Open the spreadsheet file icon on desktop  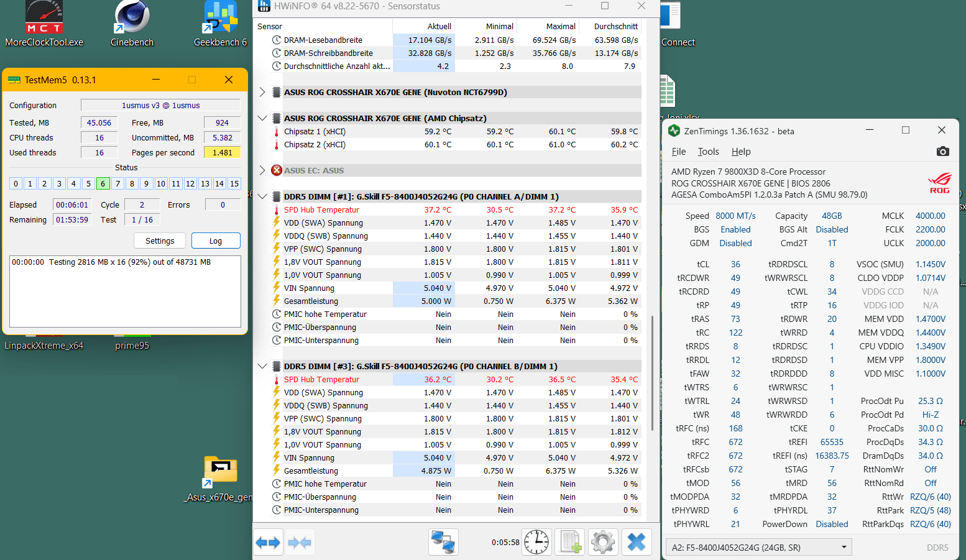[667, 91]
